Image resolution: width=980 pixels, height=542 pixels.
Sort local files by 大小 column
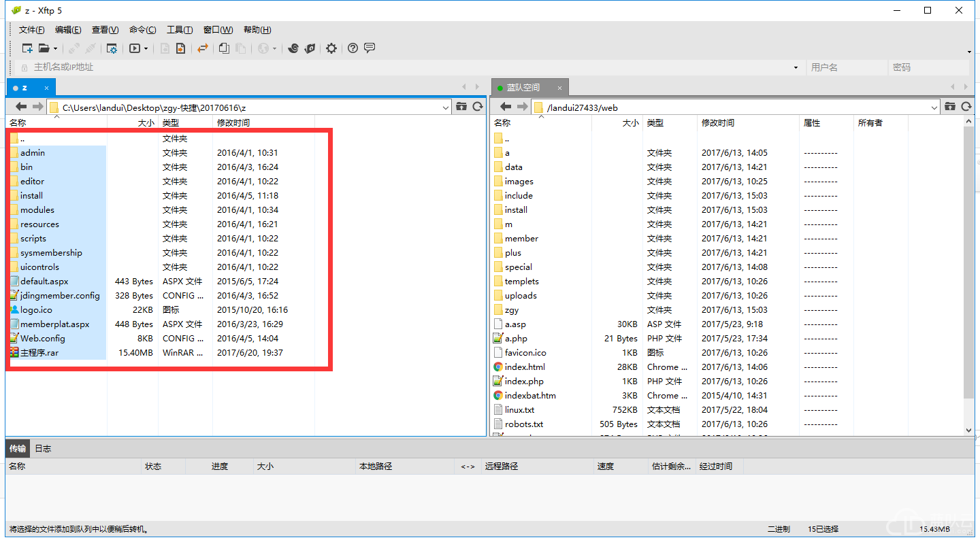click(146, 123)
